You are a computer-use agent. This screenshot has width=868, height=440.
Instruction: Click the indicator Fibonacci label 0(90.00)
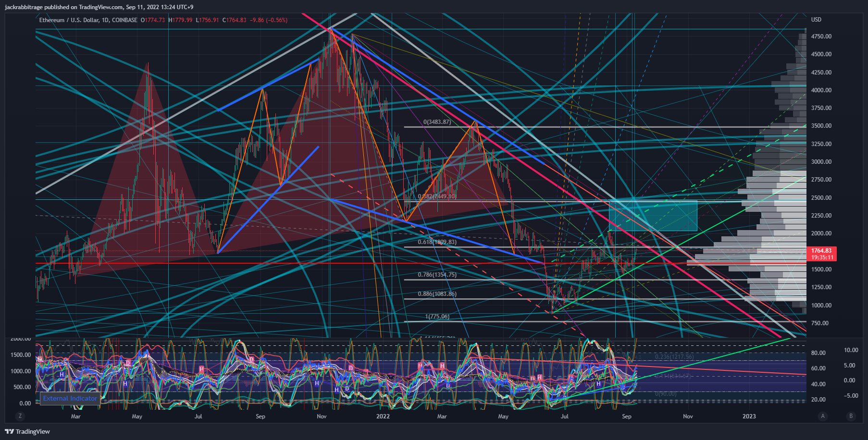(666, 394)
